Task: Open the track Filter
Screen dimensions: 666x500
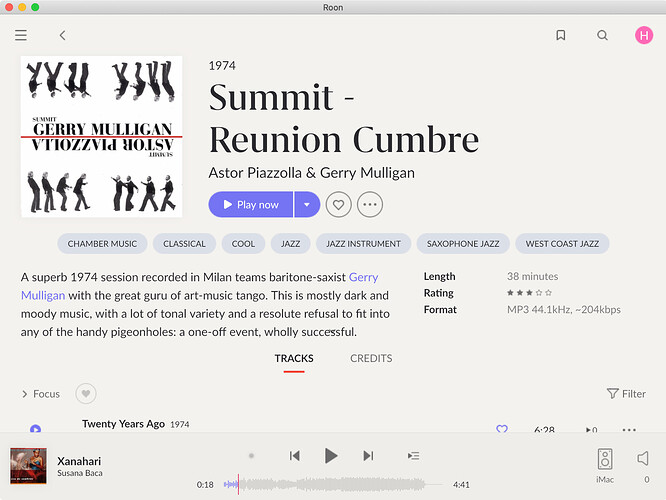Action: coord(626,394)
